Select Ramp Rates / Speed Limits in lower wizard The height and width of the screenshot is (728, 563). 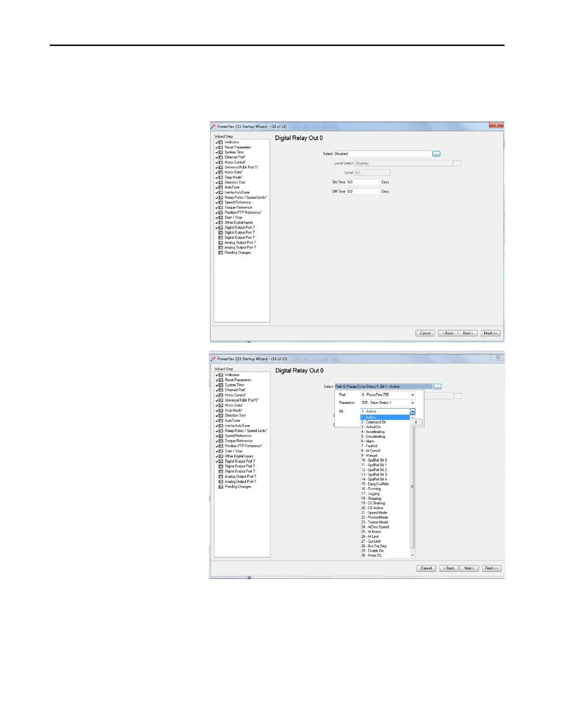246,431
